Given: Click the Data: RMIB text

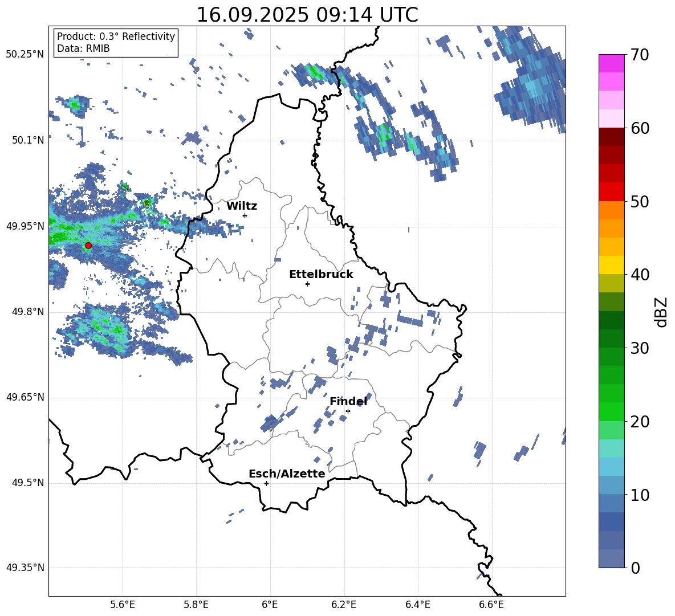Looking at the screenshot, I should point(83,48).
